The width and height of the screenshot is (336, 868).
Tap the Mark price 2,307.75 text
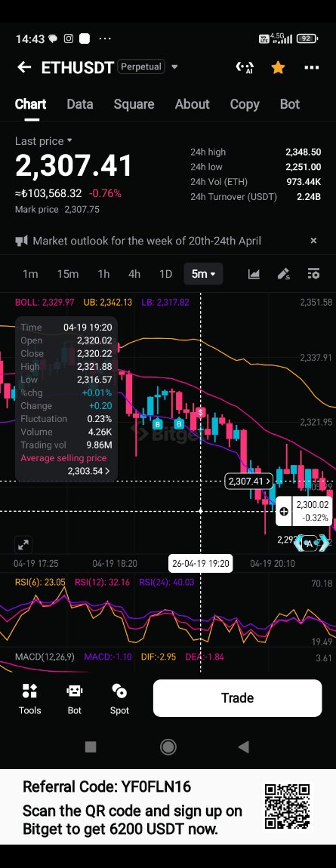coord(57,209)
